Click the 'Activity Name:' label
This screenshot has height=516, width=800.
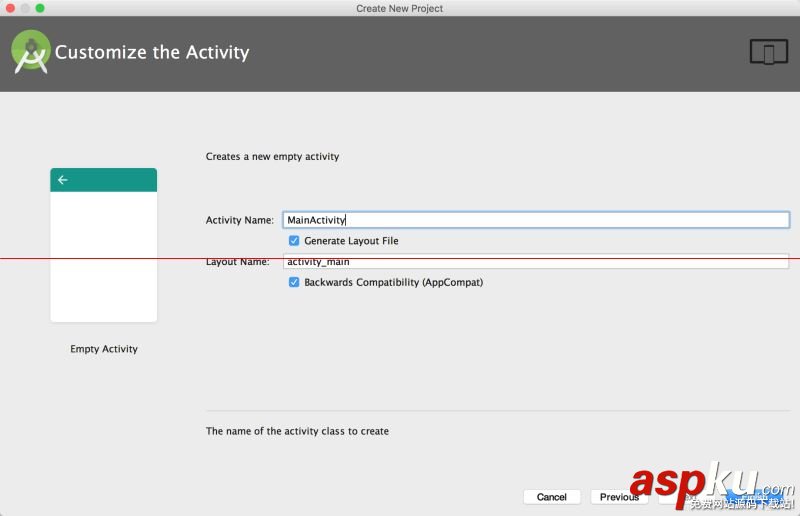tap(240, 220)
